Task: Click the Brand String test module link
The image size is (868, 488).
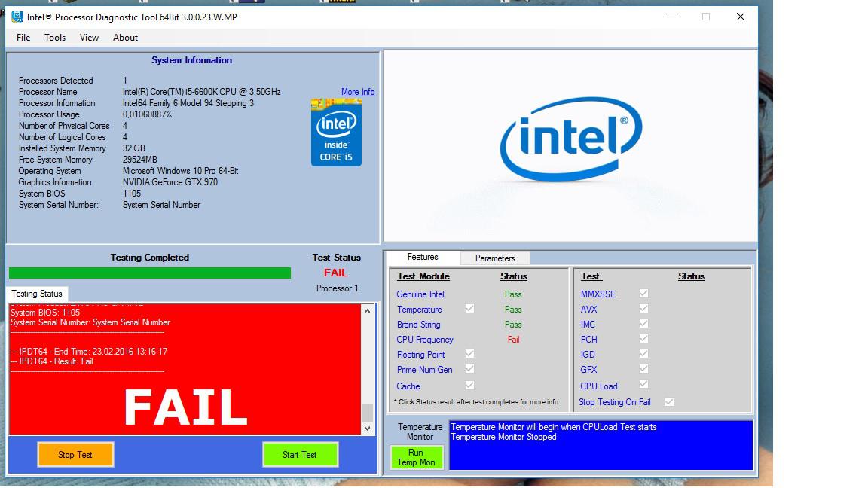Action: pyautogui.click(x=418, y=325)
